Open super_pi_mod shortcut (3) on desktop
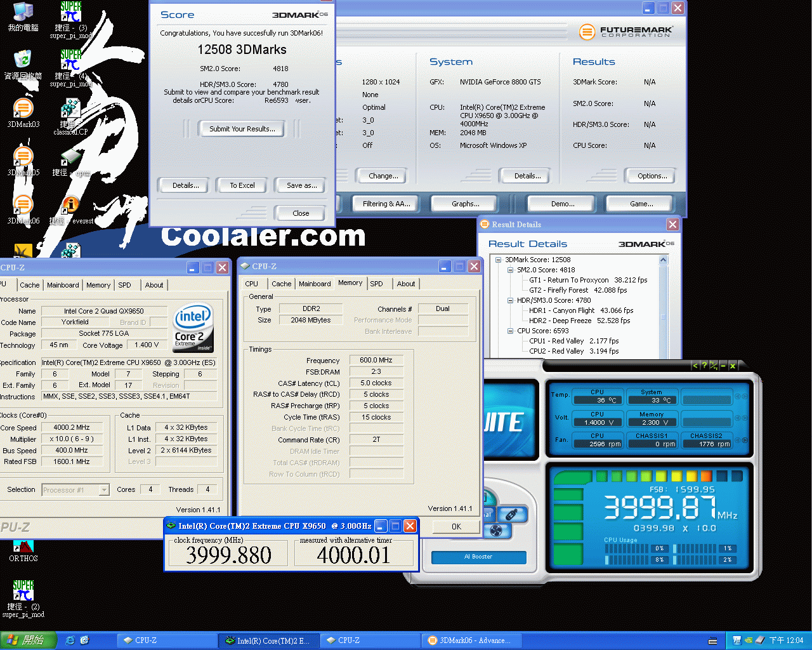The height and width of the screenshot is (650, 812). (70, 20)
